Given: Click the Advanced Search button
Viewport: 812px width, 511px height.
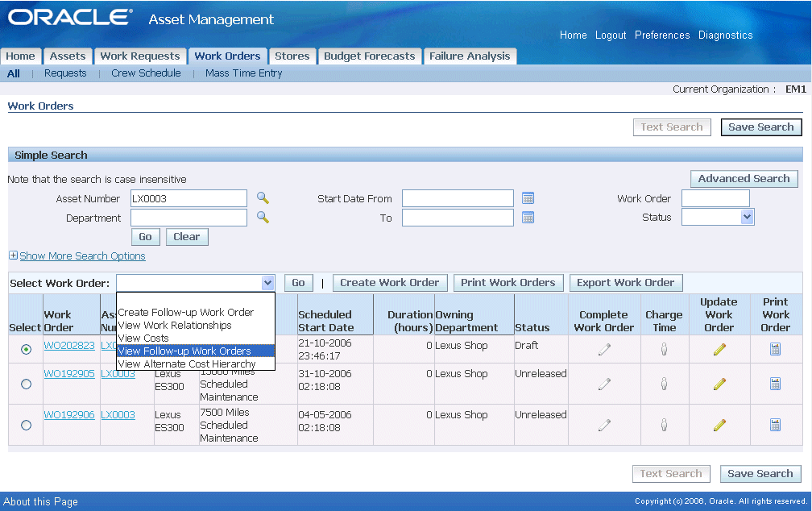Looking at the screenshot, I should tap(744, 179).
